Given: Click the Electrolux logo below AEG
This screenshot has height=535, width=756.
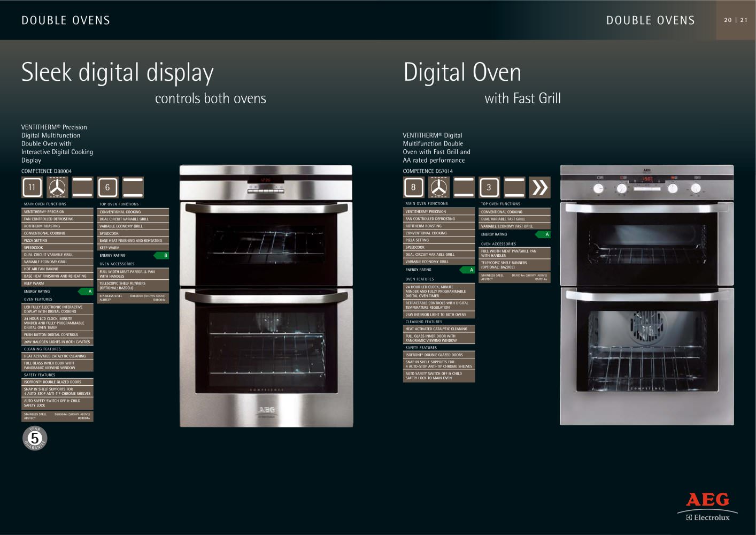Looking at the screenshot, I should point(708,517).
